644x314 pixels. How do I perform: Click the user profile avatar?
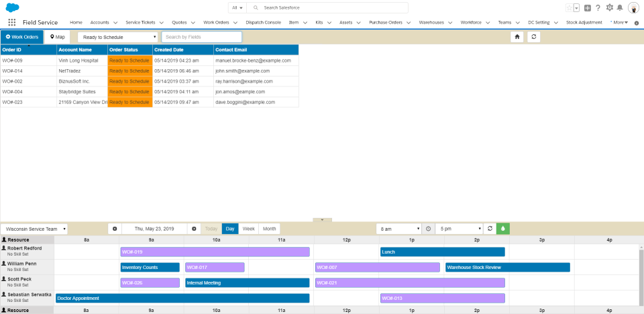633,8
